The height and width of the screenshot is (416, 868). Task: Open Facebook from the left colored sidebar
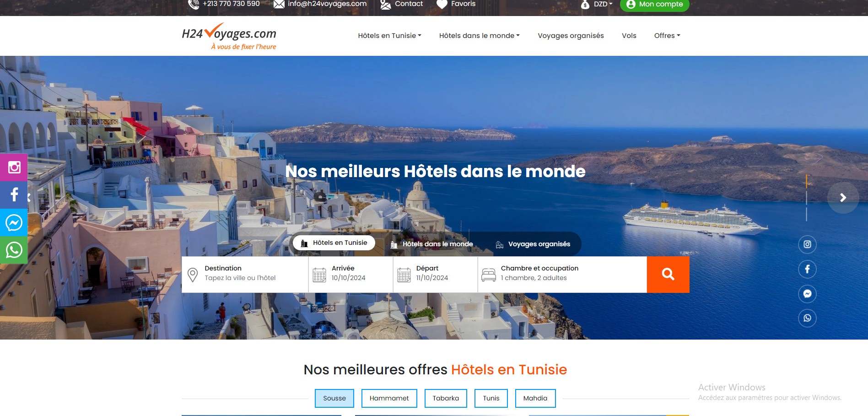point(14,195)
